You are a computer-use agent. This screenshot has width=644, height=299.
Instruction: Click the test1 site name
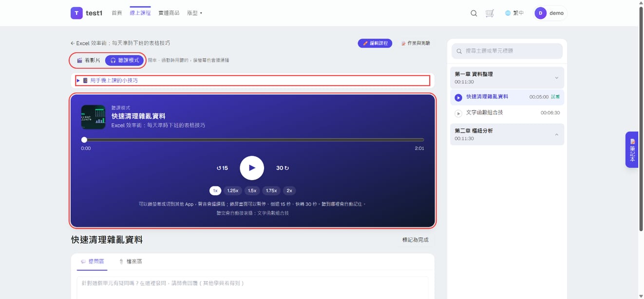(94, 13)
